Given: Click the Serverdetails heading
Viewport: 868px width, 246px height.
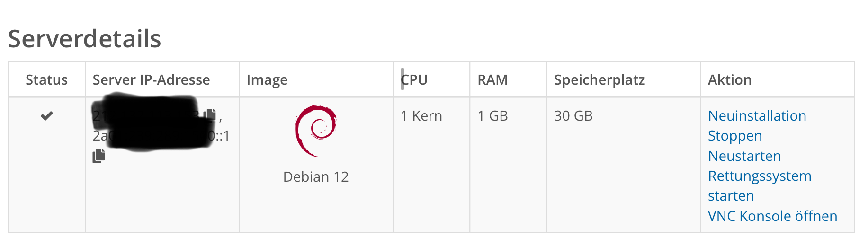Looking at the screenshot, I should [85, 39].
